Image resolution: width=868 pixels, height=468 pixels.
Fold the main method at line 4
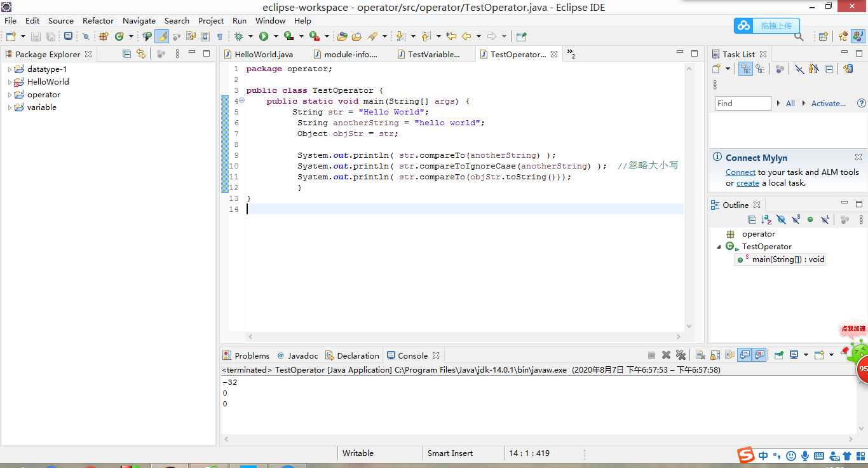click(x=241, y=100)
